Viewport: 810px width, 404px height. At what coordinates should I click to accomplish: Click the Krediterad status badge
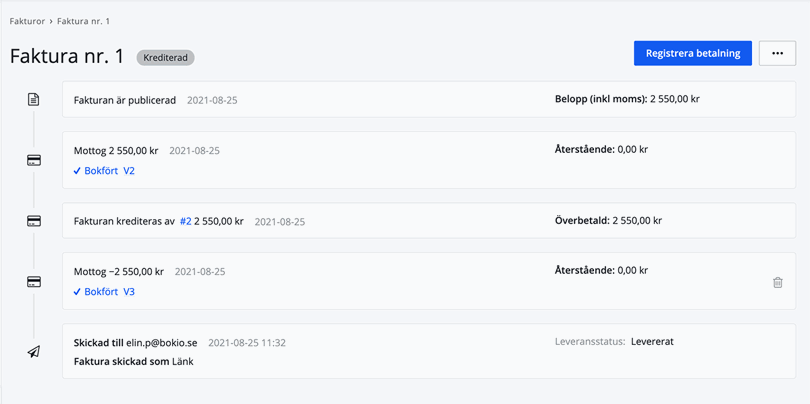click(x=165, y=58)
